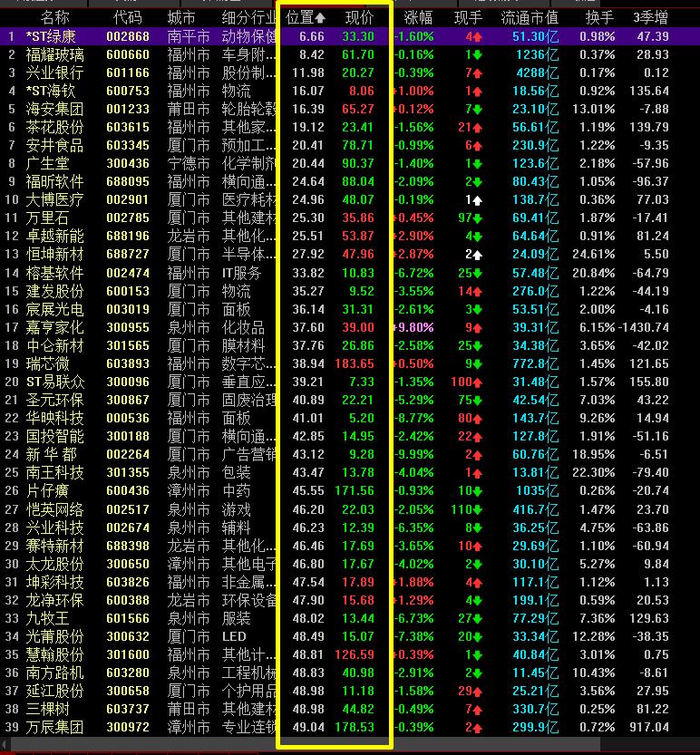Click the 代码 column header
Screen dimensions: 700x755
128,18
